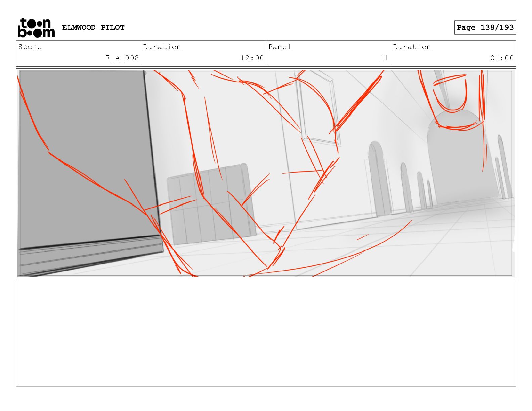Click the 'Panel' label
The image size is (532, 411).
click(x=280, y=47)
